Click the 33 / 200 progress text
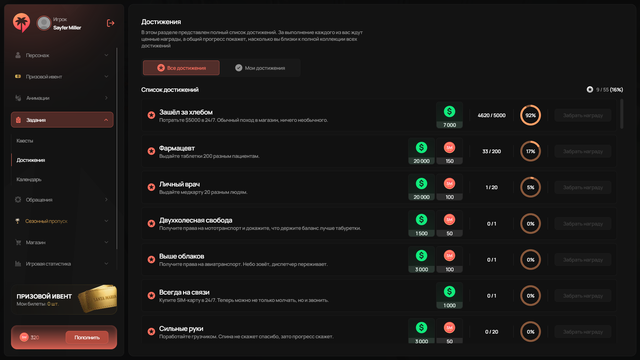This screenshot has height=360, width=640. [x=491, y=151]
